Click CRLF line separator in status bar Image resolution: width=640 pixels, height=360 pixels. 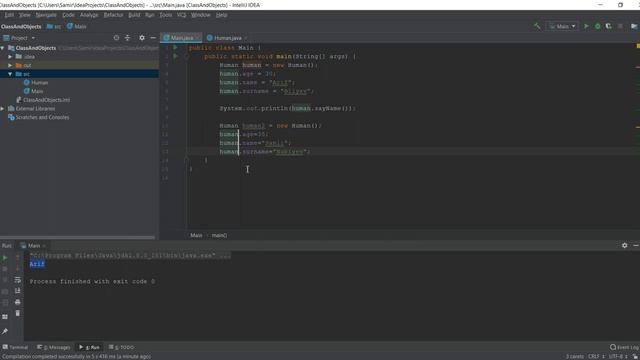point(596,356)
